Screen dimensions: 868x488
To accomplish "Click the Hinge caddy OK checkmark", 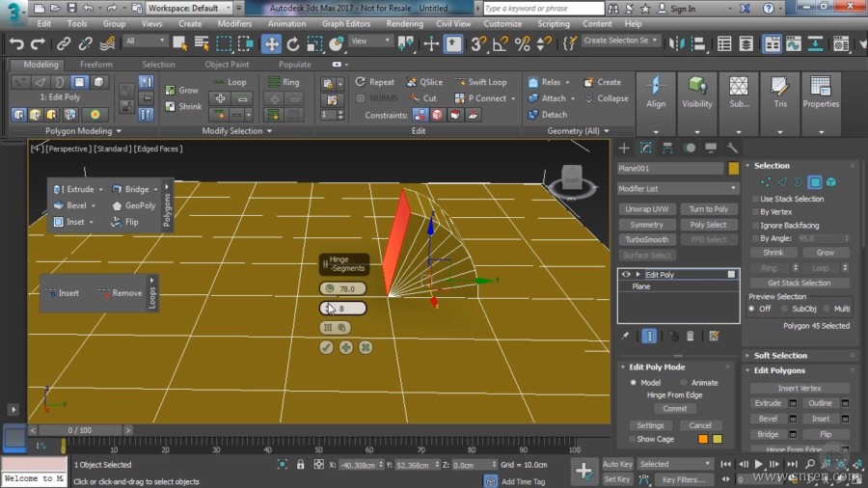I will [x=327, y=347].
